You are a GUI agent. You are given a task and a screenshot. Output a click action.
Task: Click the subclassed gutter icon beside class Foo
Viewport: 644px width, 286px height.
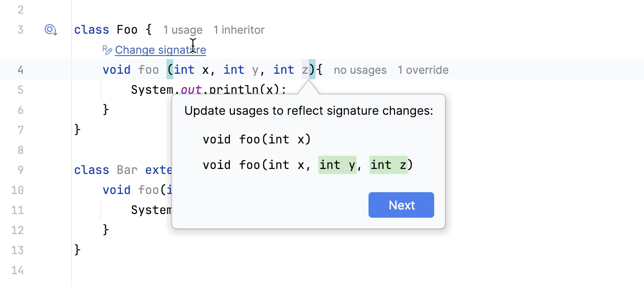point(51,29)
